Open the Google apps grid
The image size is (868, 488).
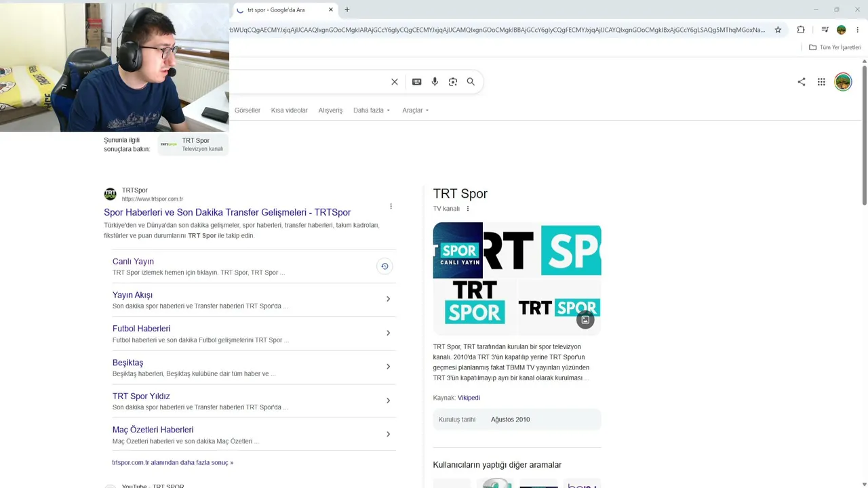tap(821, 82)
